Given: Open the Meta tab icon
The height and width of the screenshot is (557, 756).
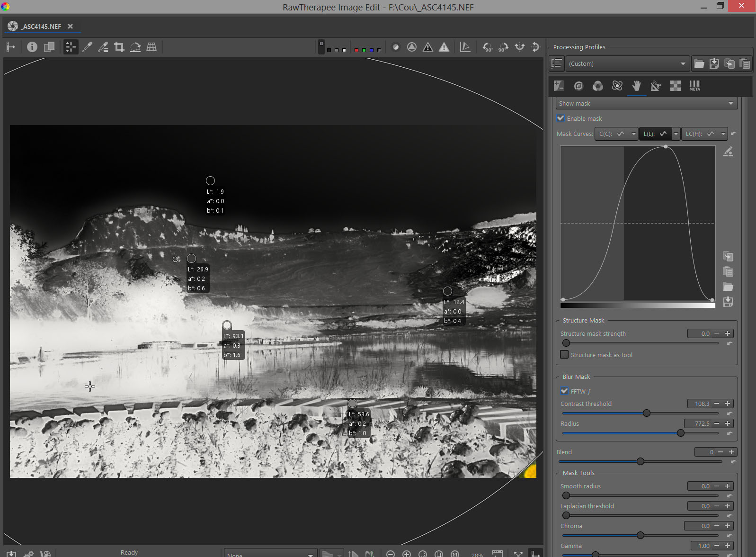Looking at the screenshot, I should [x=694, y=86].
